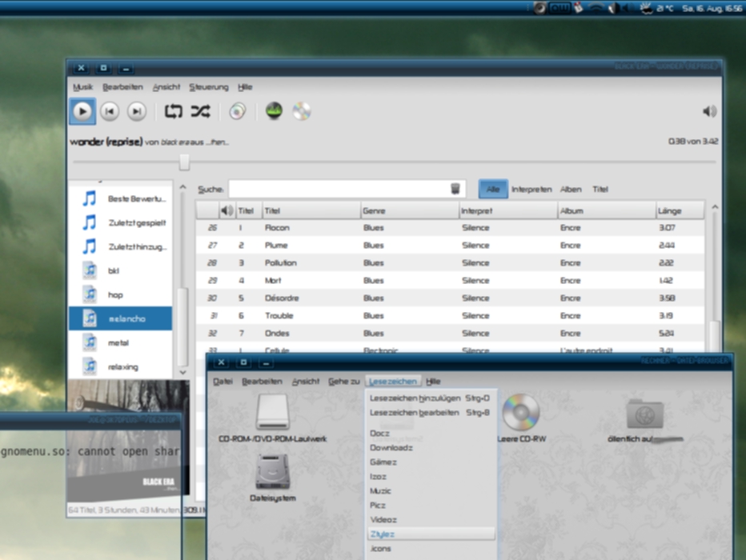Click the CD disc icon after the shuffle button
This screenshot has height=560, width=746.
238,112
